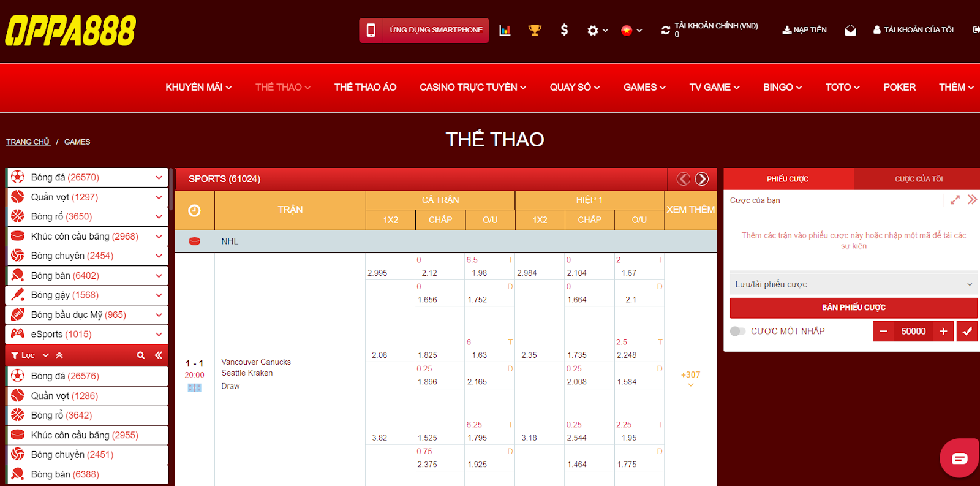Click the dollar sign icon
980x486 pixels.
coord(564,30)
